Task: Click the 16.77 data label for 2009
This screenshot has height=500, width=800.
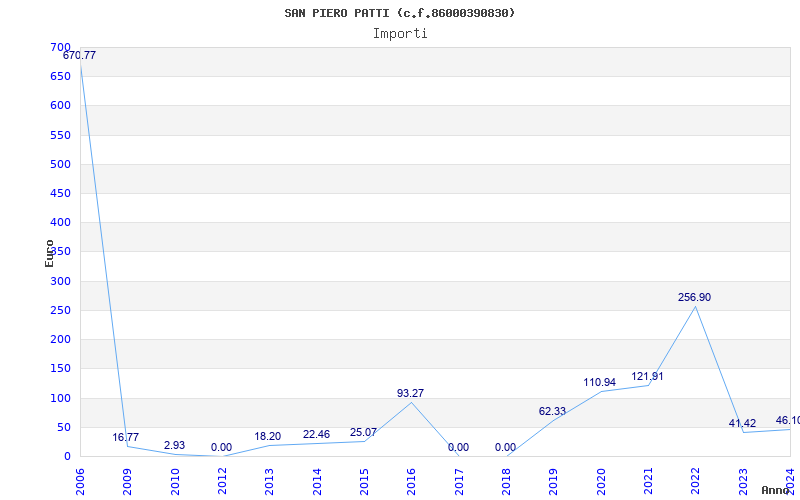Action: (126, 437)
